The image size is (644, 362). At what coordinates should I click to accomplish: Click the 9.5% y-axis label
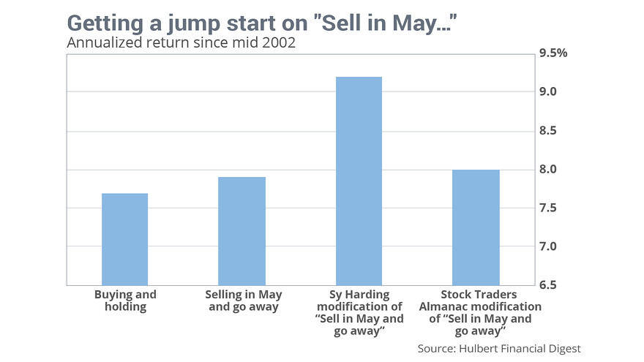pos(553,53)
